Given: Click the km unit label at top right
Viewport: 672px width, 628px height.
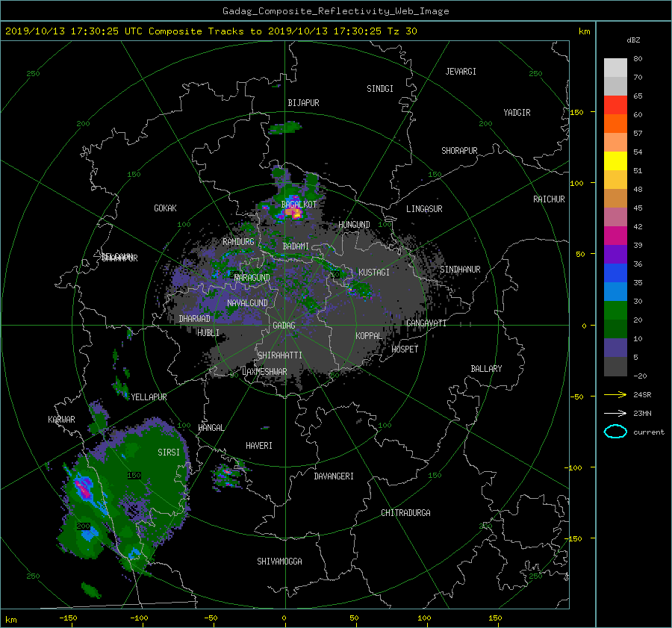Looking at the screenshot, I should coord(584,31).
